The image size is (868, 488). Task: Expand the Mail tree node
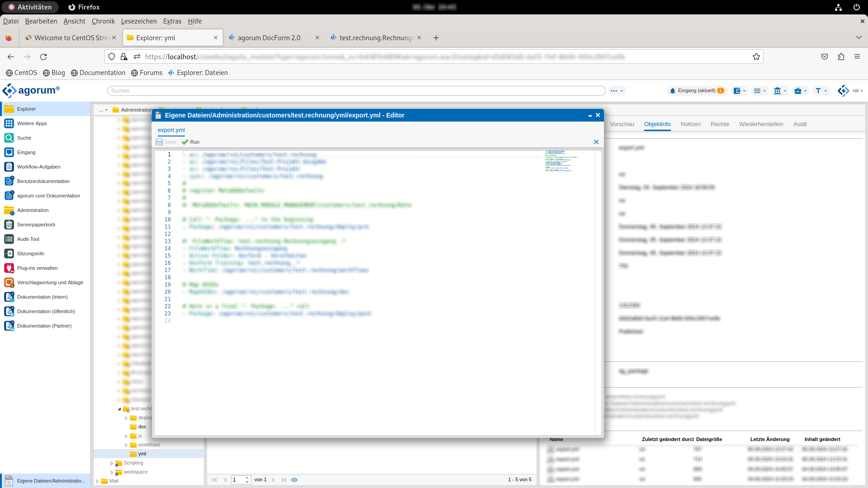pos(98,481)
